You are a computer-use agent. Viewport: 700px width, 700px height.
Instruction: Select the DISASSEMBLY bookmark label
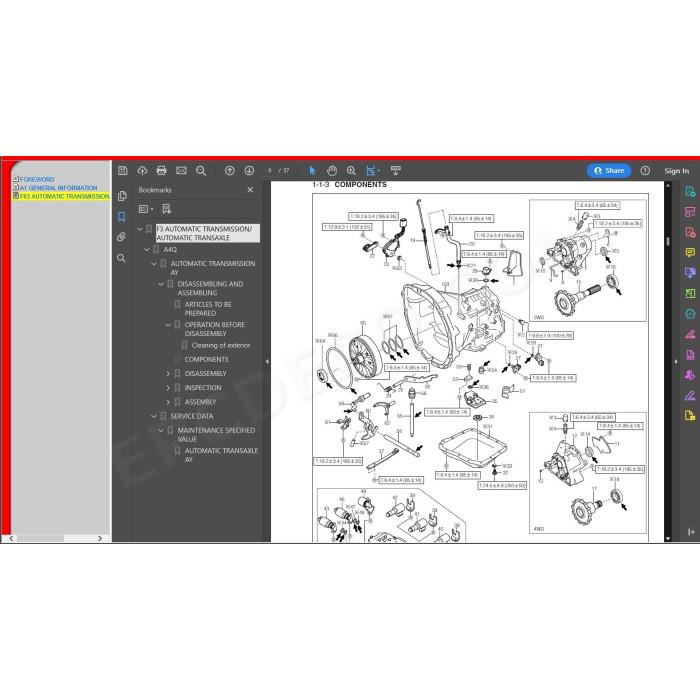click(x=205, y=373)
